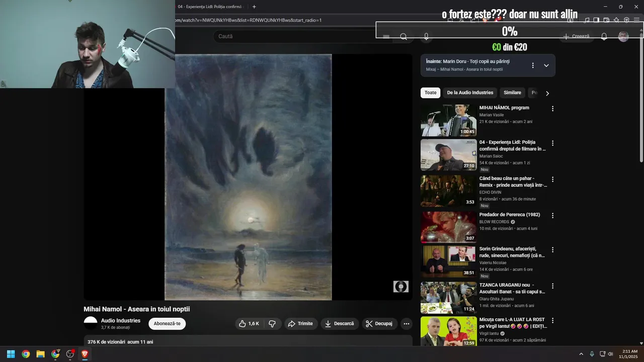Open options for Experiența Lidl video
The image size is (644, 362).
coord(552,143)
